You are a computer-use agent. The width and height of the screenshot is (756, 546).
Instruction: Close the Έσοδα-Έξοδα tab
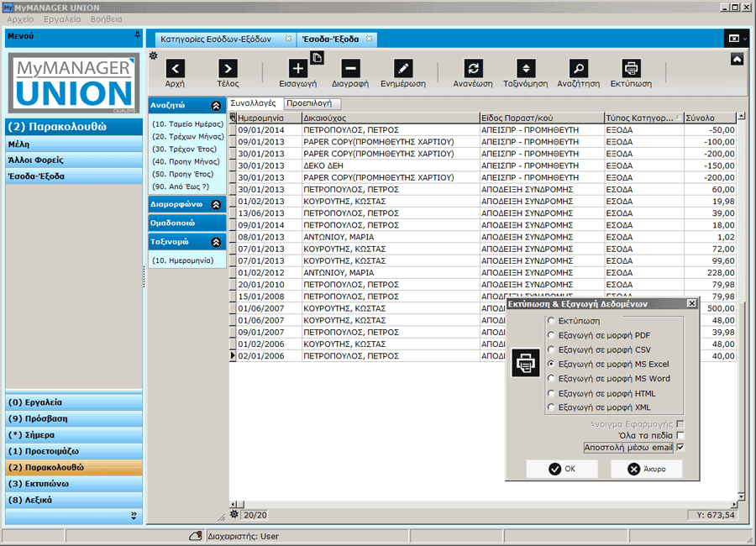pyautogui.click(x=370, y=39)
